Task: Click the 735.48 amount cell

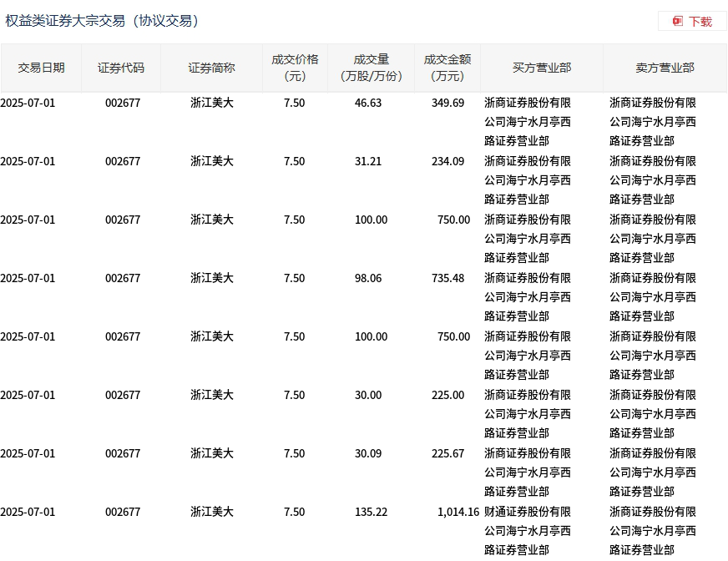Action: pos(447,278)
